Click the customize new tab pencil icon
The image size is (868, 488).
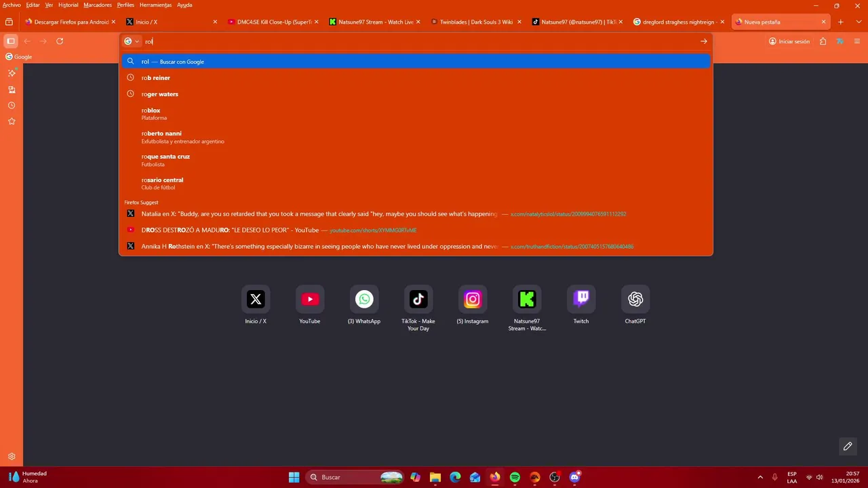pos(848,446)
